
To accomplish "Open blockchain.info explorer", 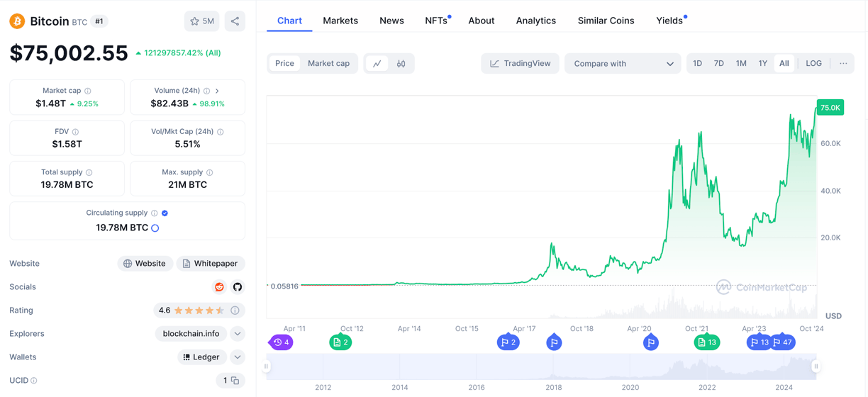I will pyautogui.click(x=191, y=334).
